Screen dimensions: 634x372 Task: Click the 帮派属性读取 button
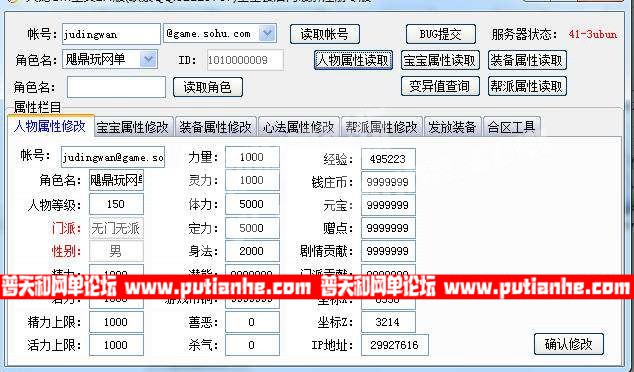point(527,86)
